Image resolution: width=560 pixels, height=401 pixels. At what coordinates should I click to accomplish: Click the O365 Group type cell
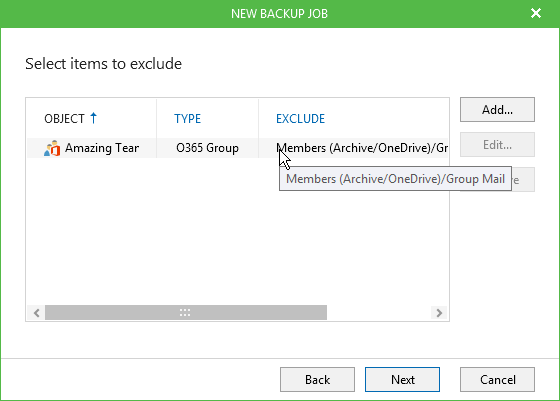(207, 148)
